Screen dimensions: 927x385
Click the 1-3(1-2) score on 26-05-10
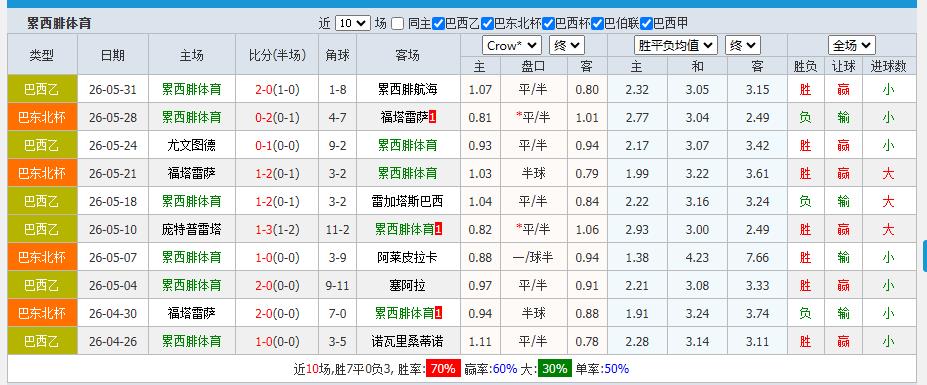tap(277, 229)
